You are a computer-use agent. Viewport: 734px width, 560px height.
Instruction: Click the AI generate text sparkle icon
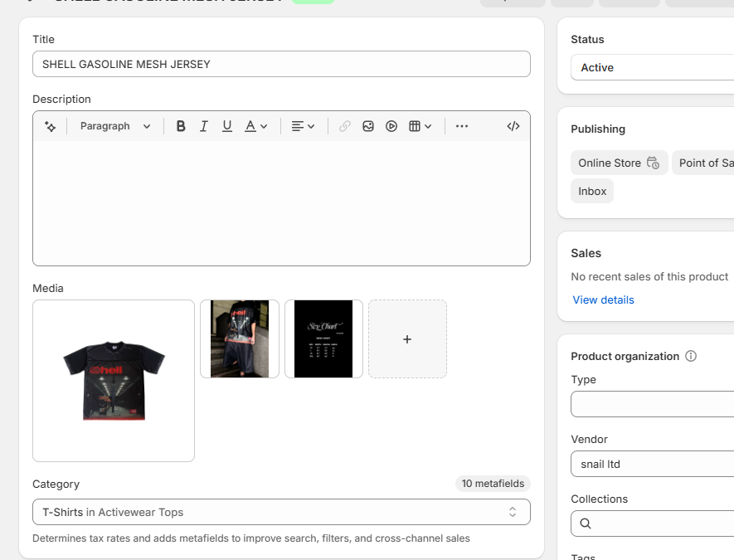(50, 126)
